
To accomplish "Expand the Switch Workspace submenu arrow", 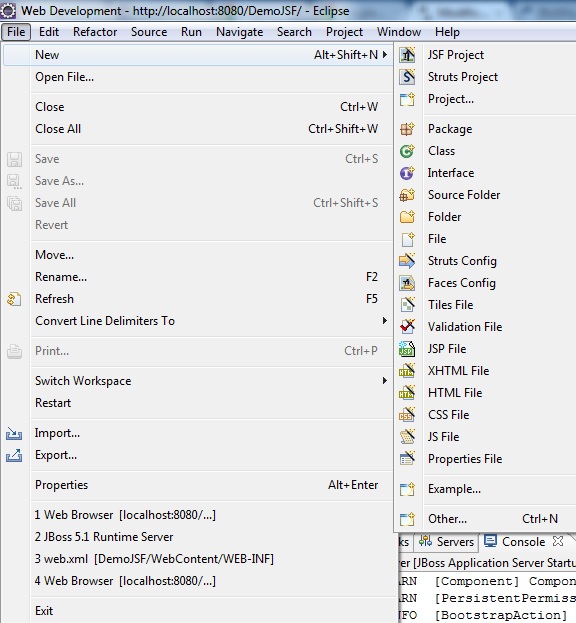I will [x=385, y=381].
